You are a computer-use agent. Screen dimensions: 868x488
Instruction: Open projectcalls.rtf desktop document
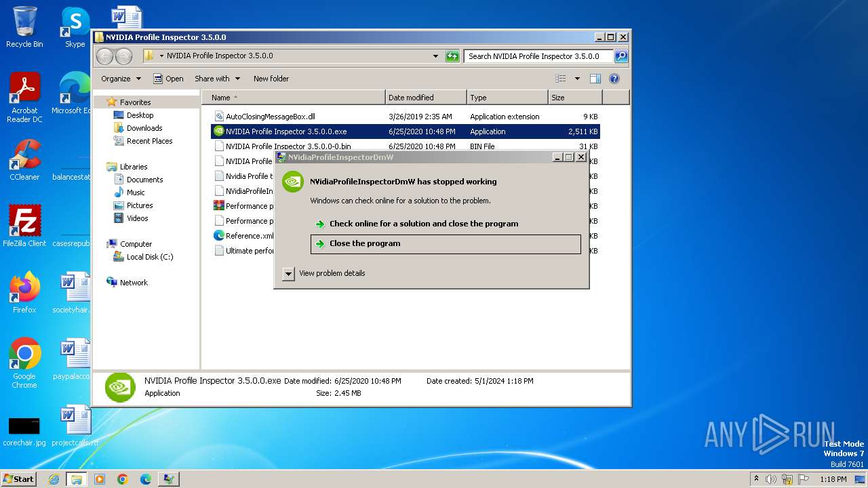[75, 426]
